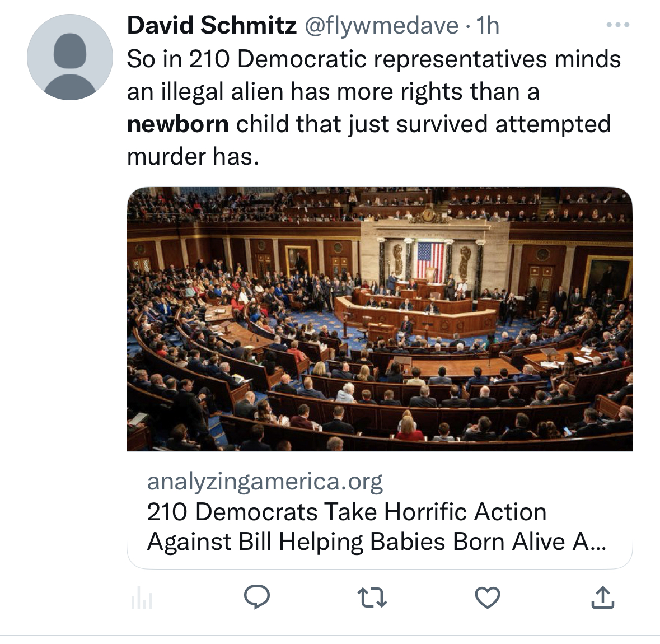Click the reply speech bubble icon
This screenshot has height=644, width=660.
pos(257,598)
